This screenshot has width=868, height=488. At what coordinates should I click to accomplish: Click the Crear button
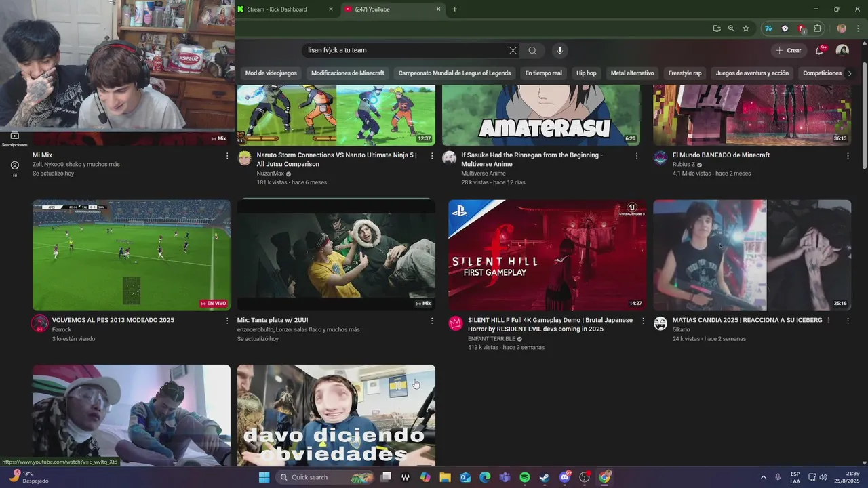point(789,50)
